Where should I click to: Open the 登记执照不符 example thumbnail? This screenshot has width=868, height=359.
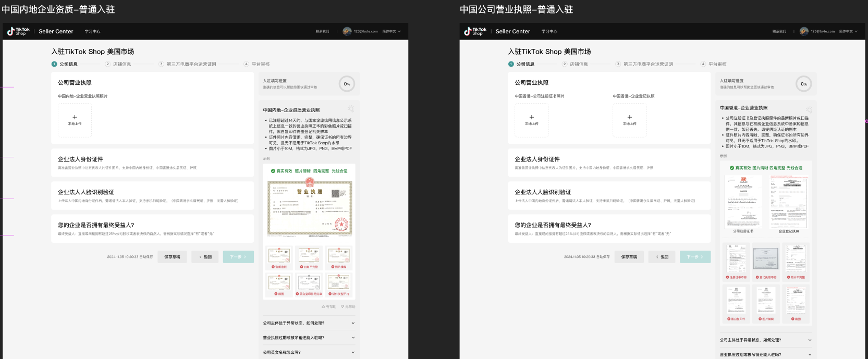click(766, 259)
